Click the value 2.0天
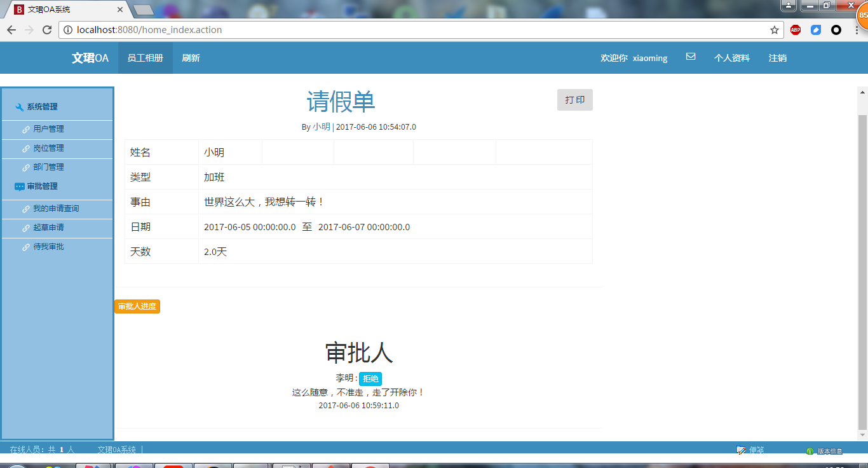 coord(215,252)
